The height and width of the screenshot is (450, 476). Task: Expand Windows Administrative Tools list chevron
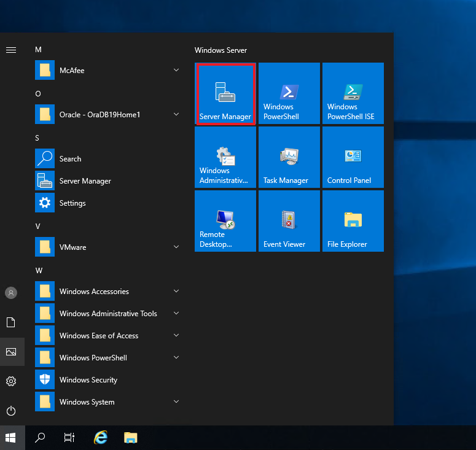176,313
